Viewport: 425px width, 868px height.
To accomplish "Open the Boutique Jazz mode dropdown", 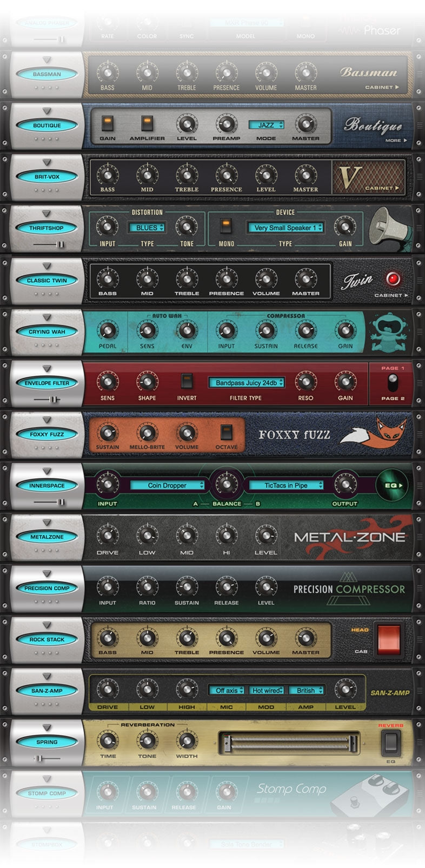I will (x=266, y=125).
